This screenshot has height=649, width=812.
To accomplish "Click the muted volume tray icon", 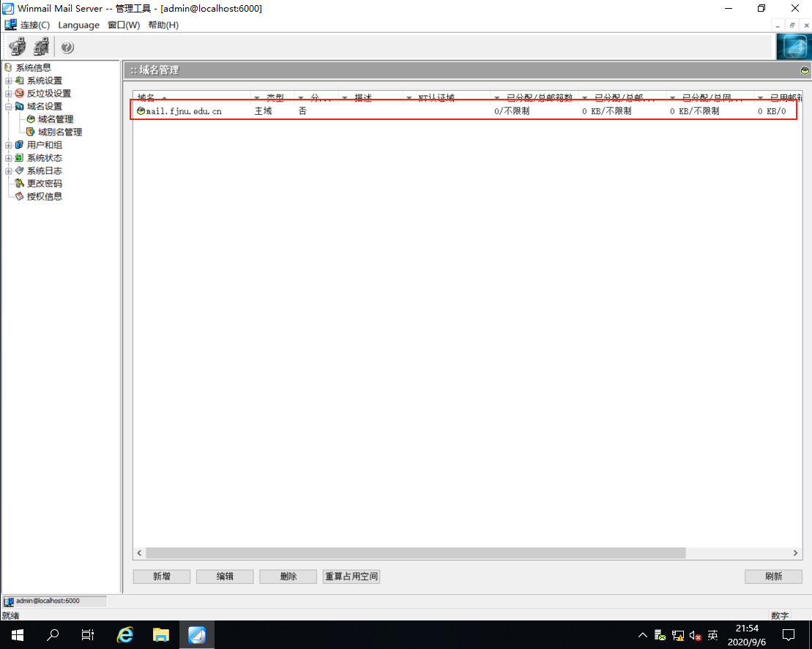I will point(695,635).
